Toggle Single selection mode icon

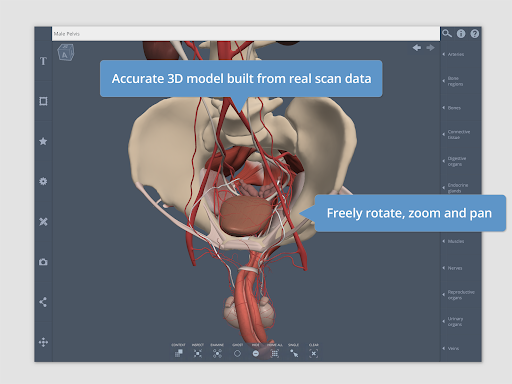click(294, 353)
